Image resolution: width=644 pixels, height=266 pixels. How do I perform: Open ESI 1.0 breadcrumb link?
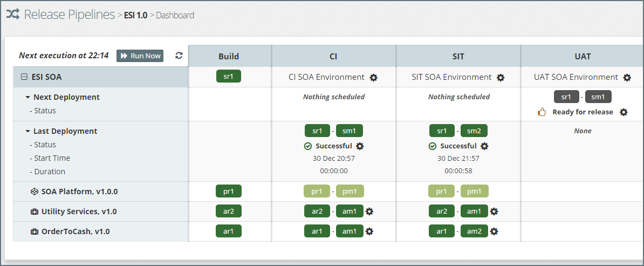click(x=135, y=15)
